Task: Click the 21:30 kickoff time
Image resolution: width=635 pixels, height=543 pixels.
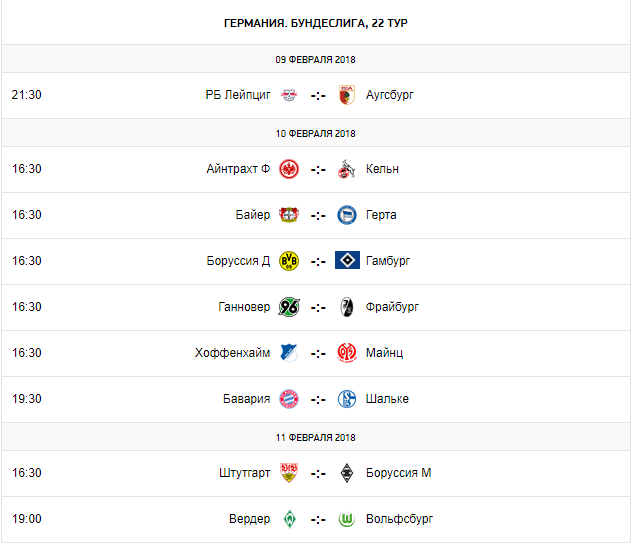Action: [x=27, y=95]
